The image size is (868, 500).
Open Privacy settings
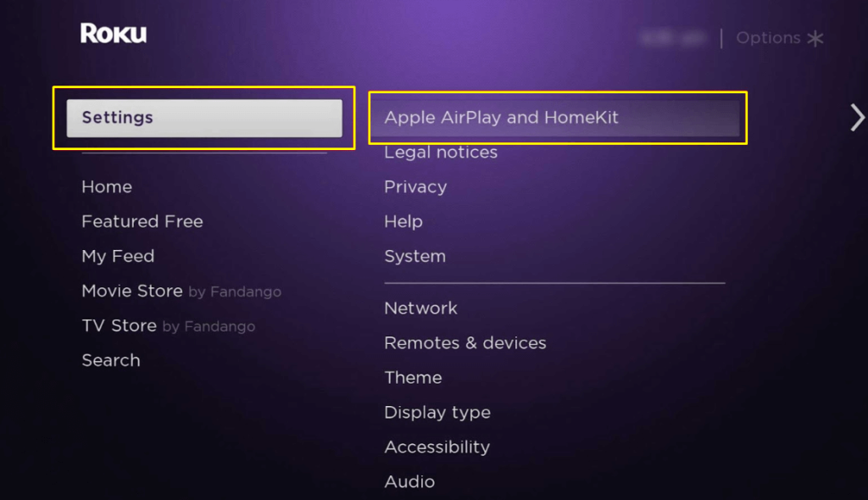point(415,186)
